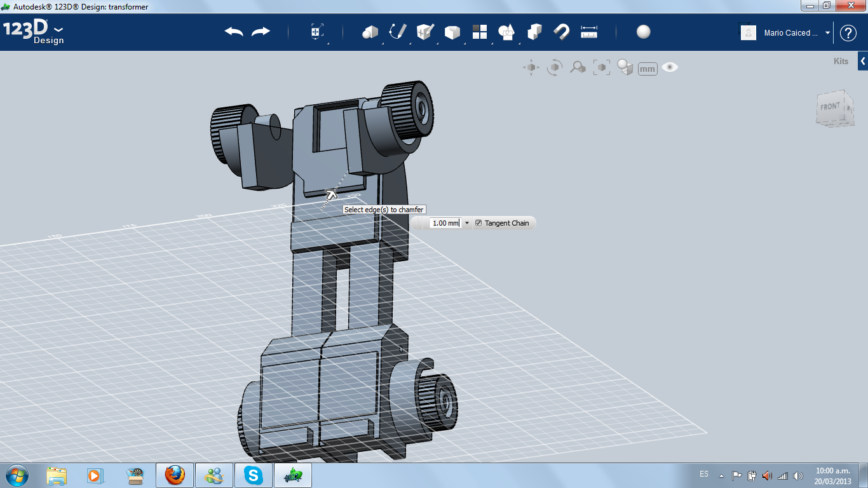
Task: Open the Grouping tools menu
Action: click(506, 32)
